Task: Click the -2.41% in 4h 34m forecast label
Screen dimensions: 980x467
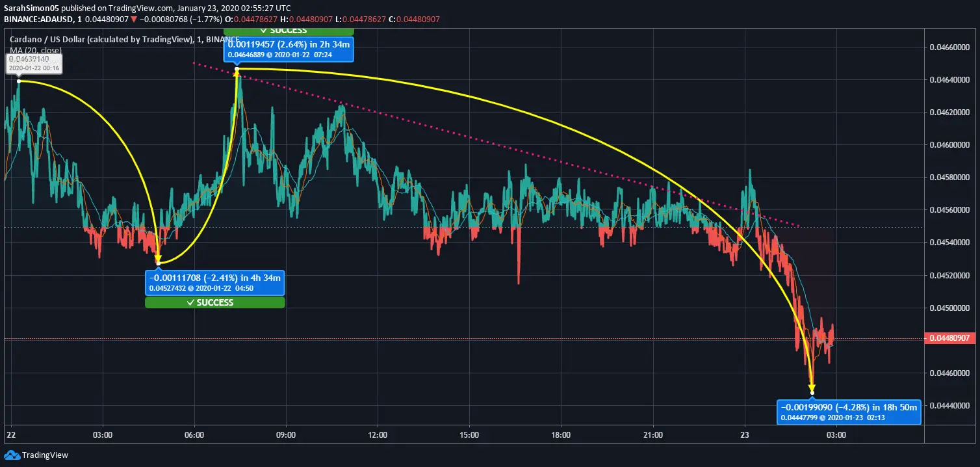Action: pos(214,278)
